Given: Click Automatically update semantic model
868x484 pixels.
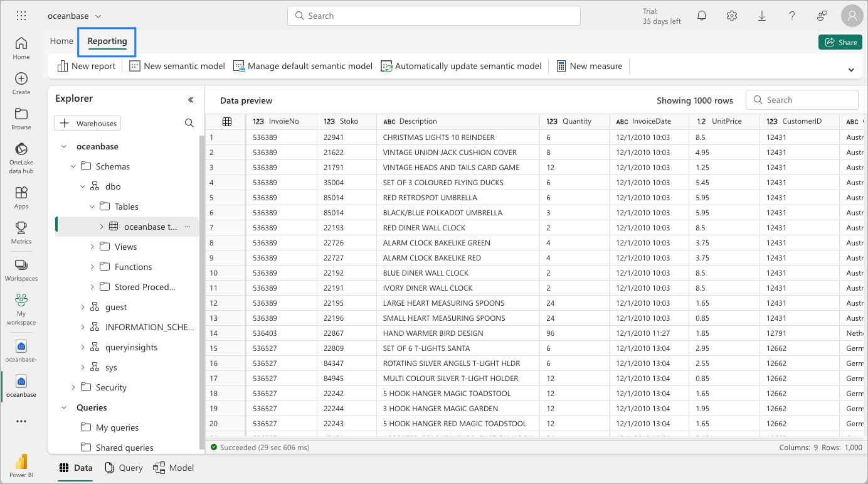Looking at the screenshot, I should point(461,66).
